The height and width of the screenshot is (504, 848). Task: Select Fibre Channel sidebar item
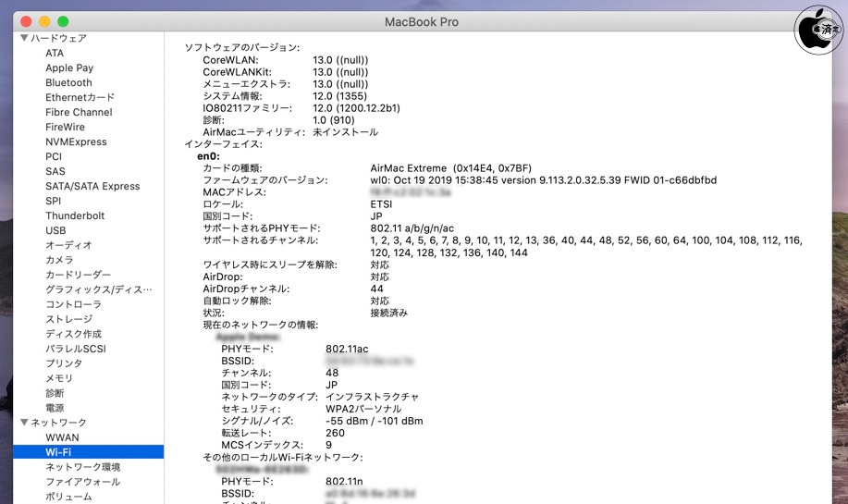tap(79, 112)
